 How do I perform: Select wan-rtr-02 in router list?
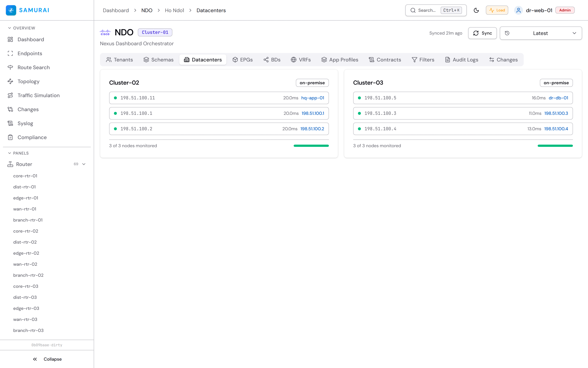point(25,264)
